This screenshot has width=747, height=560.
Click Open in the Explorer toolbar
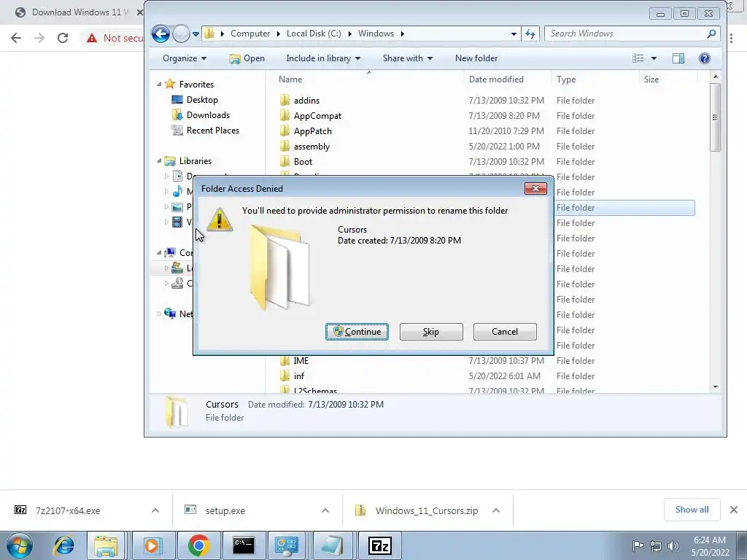[x=247, y=58]
